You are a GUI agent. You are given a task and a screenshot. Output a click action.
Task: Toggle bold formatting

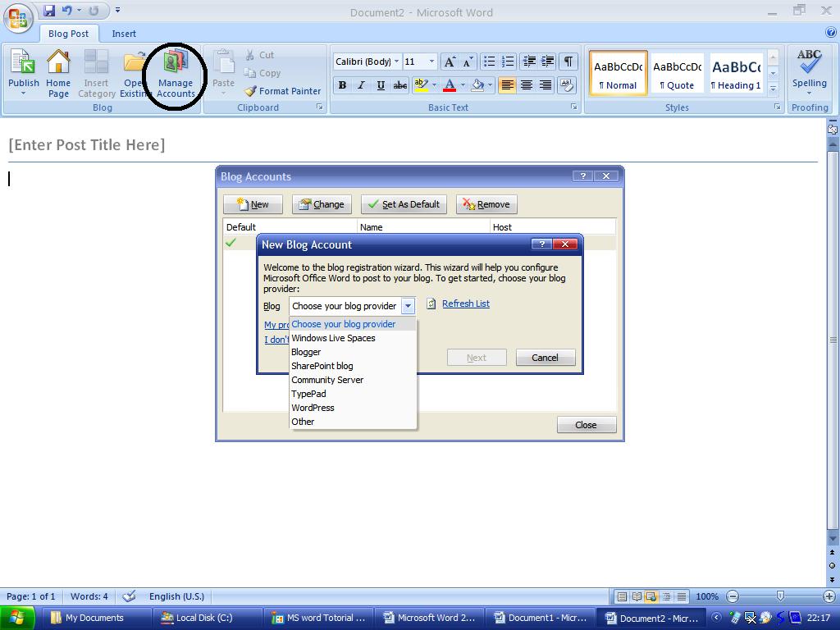(x=341, y=85)
